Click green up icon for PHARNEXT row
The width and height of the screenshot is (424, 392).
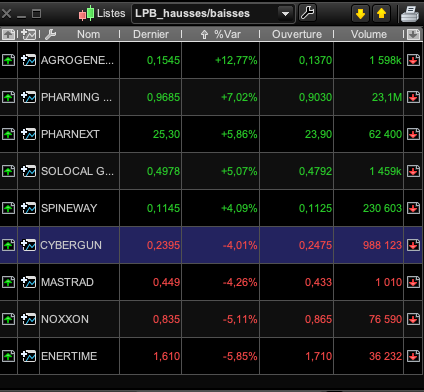point(9,134)
